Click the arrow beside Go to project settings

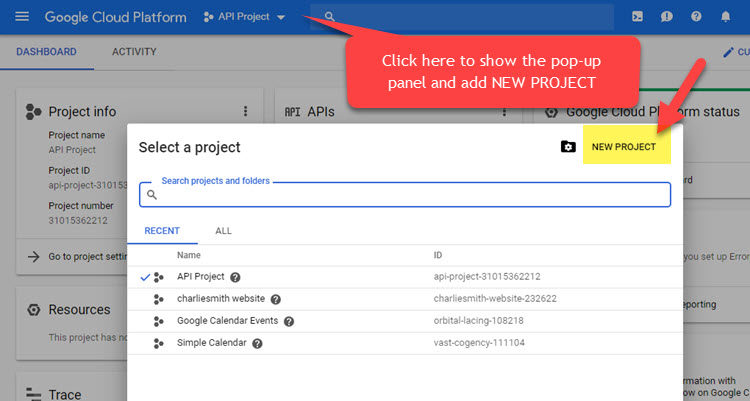(x=33, y=256)
